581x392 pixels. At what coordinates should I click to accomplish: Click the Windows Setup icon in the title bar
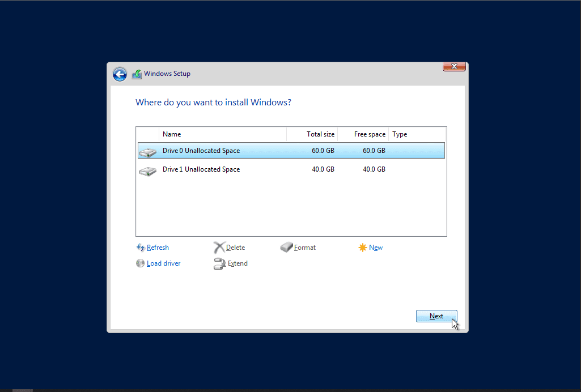(x=137, y=74)
